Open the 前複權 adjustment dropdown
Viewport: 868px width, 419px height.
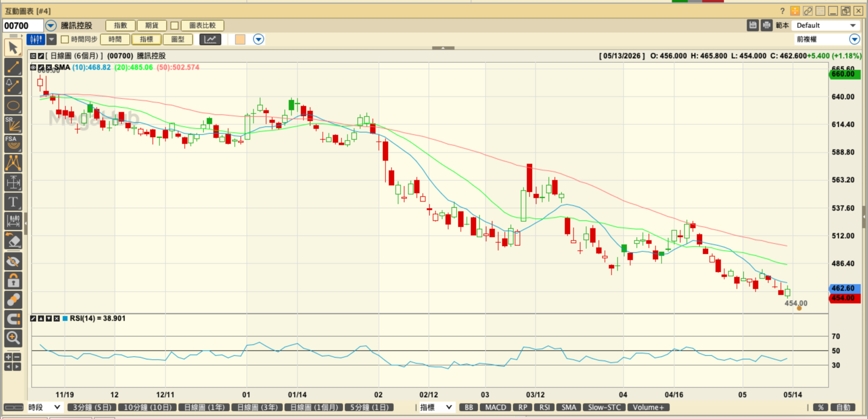(x=827, y=39)
